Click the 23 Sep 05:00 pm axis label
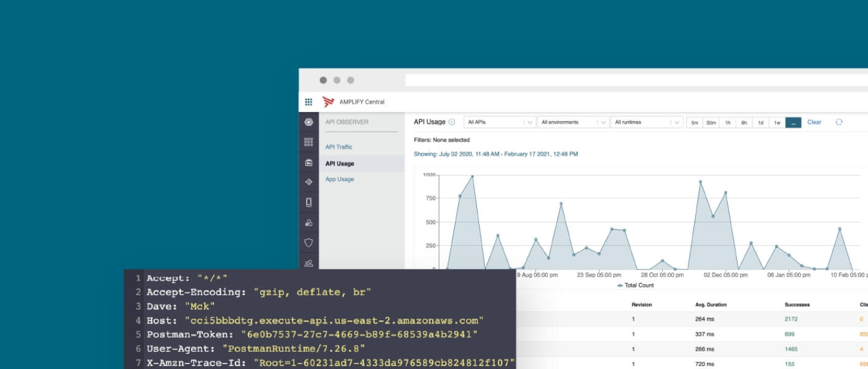Viewport: 868px width, 369px height. (x=599, y=275)
